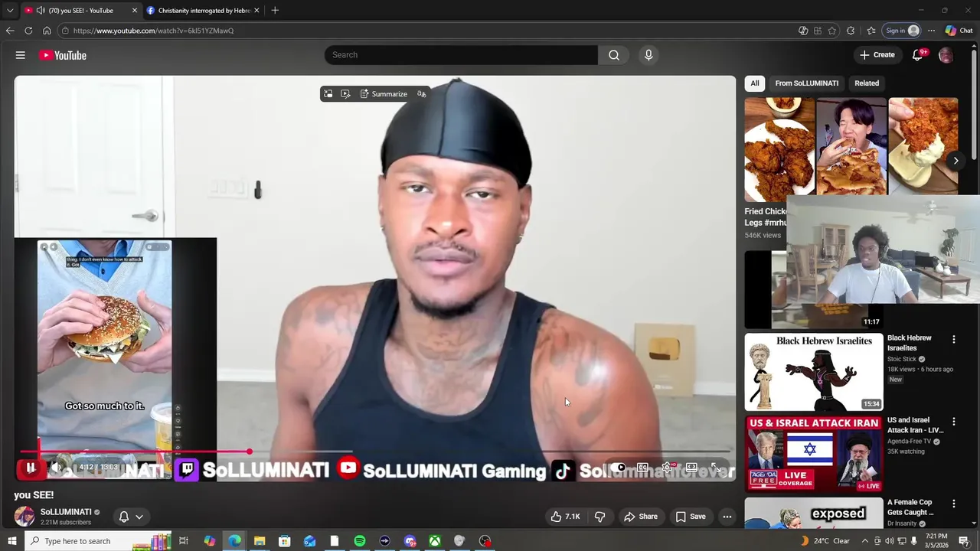980x551 pixels.
Task: Open YouTube notifications bell
Action: (x=918, y=55)
